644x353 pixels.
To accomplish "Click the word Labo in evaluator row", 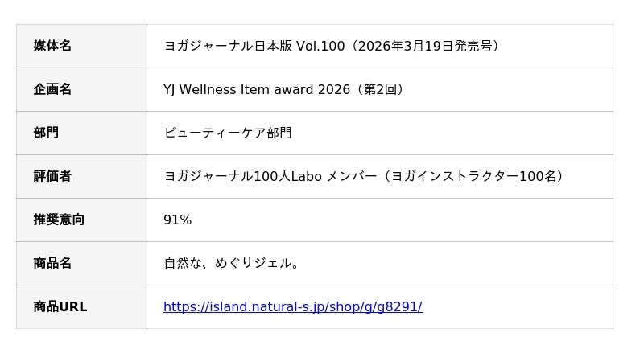I will (306, 176).
